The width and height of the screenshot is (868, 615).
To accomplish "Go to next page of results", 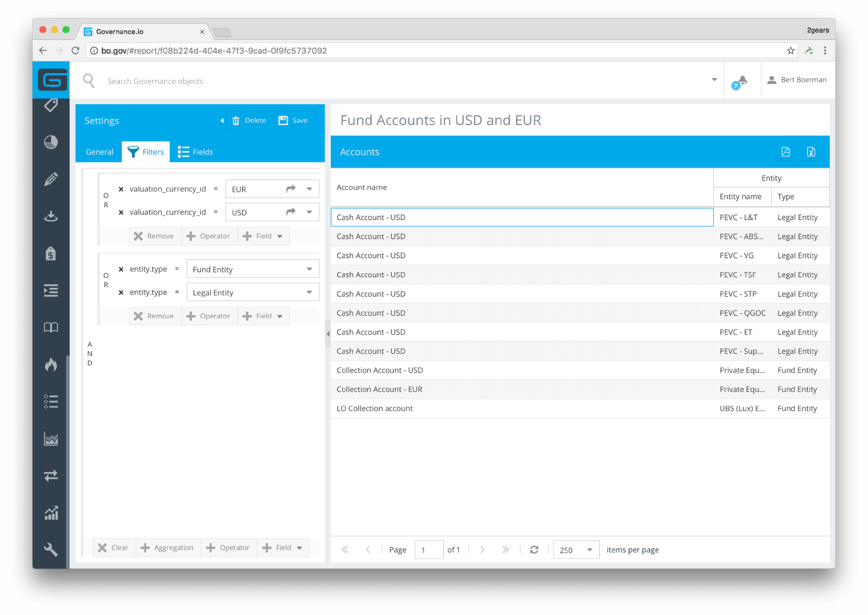I will pos(482,550).
